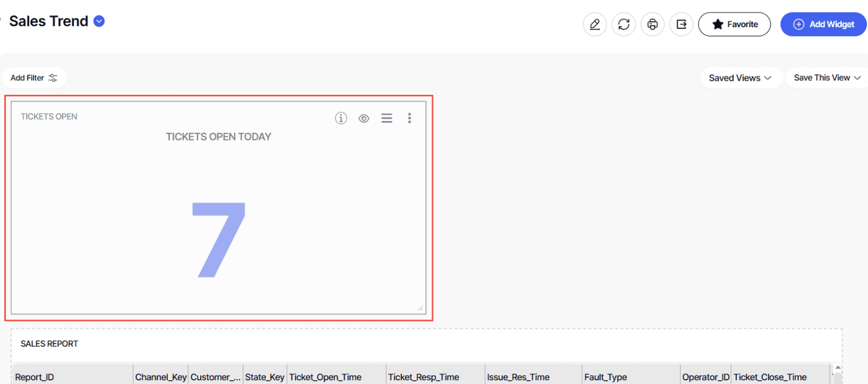Click the filter sliders icon beside Add Filter

53,78
